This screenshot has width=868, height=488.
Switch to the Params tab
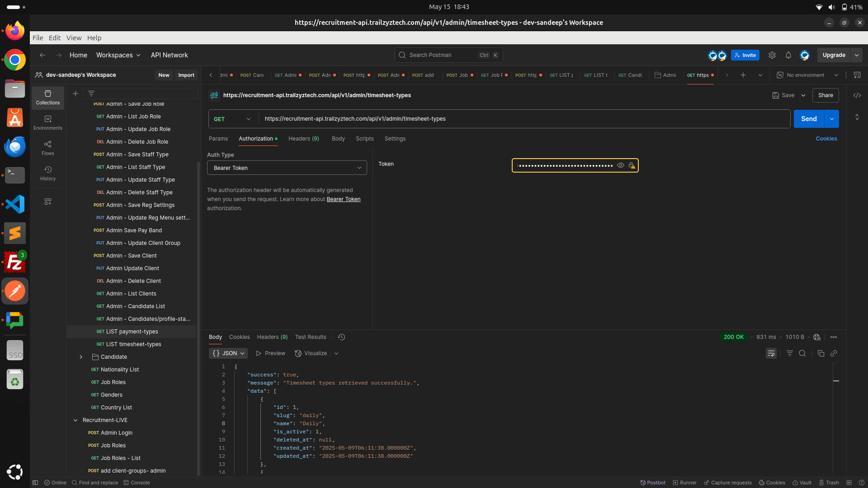[218, 139]
